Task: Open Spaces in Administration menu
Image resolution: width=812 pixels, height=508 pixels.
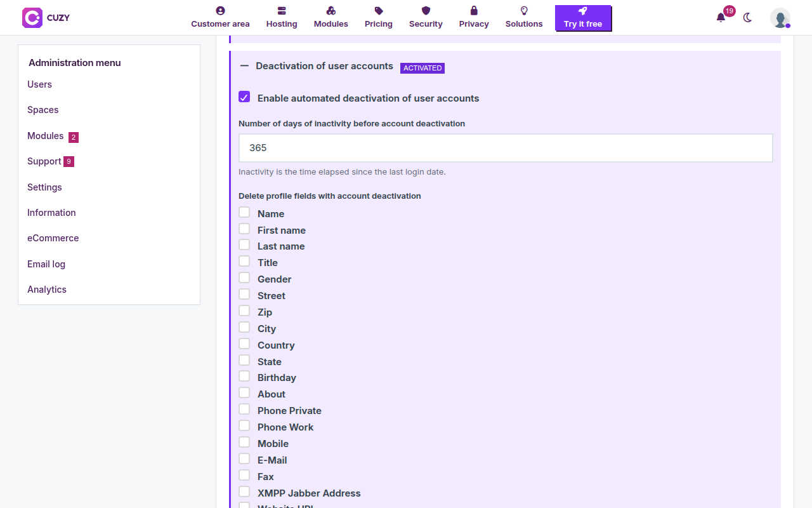Action: (x=43, y=110)
